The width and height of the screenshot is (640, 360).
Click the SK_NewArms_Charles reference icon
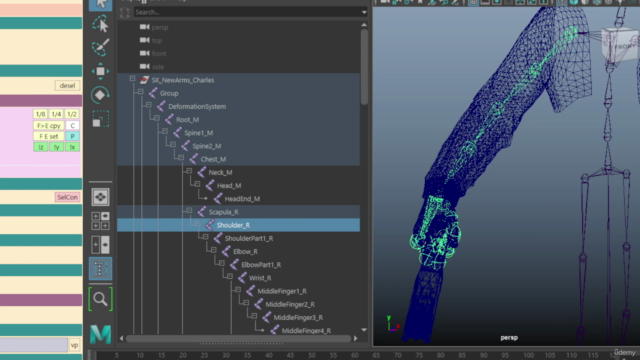pyautogui.click(x=144, y=80)
